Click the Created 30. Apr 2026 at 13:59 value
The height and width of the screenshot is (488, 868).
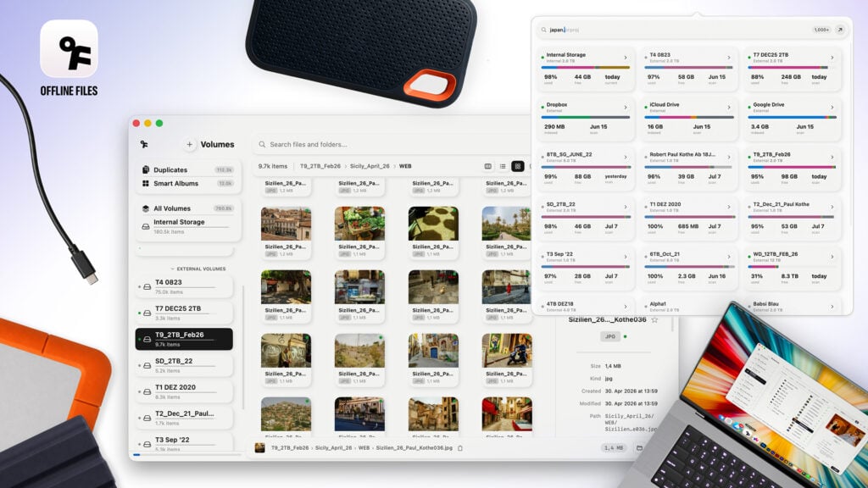[x=631, y=391]
